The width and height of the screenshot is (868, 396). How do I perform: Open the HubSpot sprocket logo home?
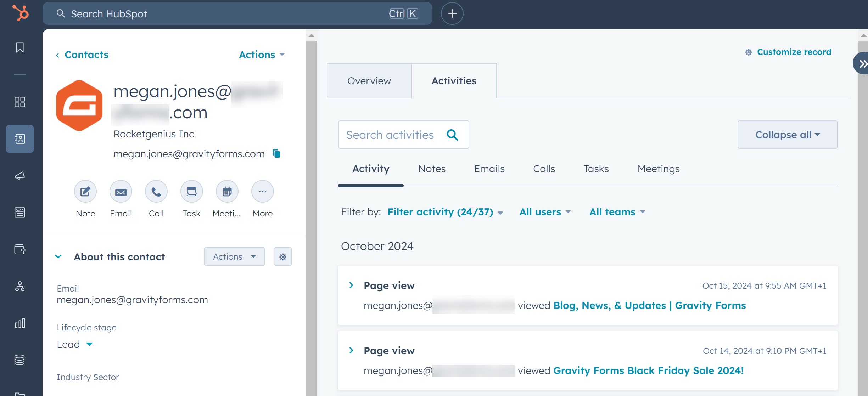pyautogui.click(x=21, y=13)
